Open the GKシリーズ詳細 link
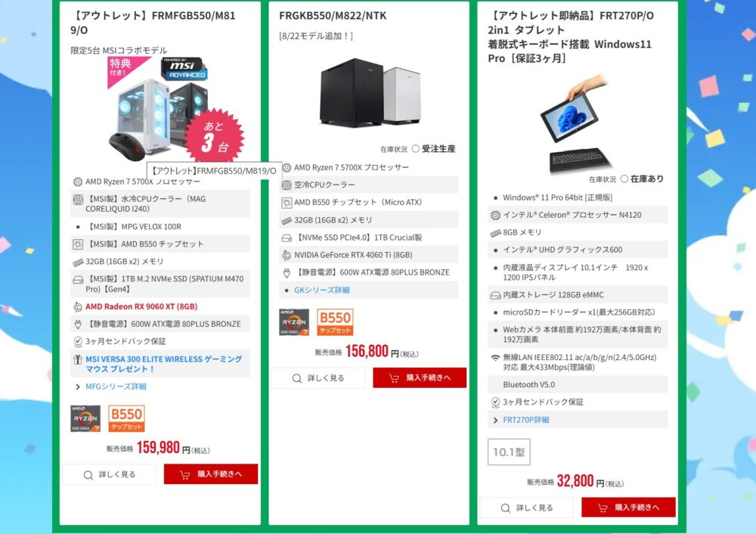The height and width of the screenshot is (534, 756). pyautogui.click(x=321, y=290)
